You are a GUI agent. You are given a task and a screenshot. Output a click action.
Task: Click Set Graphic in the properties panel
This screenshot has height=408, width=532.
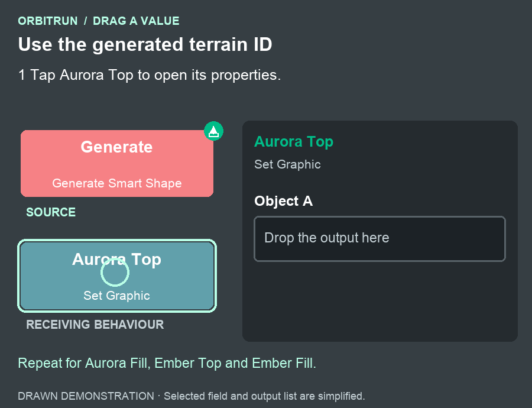click(x=287, y=164)
